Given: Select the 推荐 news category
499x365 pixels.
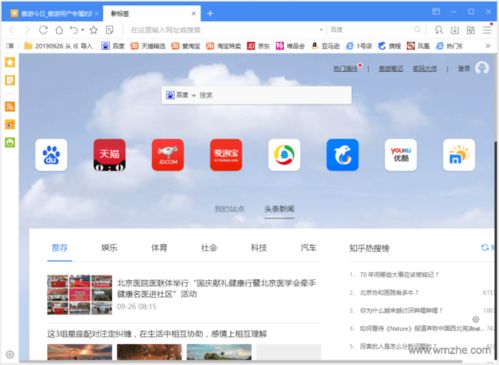Looking at the screenshot, I should pyautogui.click(x=60, y=248).
